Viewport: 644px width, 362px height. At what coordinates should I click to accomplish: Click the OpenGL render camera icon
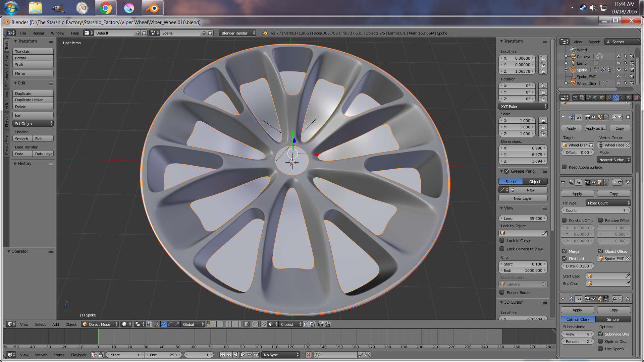point(321,324)
